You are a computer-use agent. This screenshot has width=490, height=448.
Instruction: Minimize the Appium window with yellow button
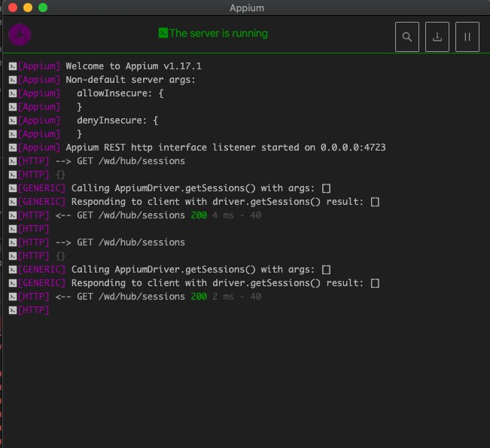(x=28, y=8)
